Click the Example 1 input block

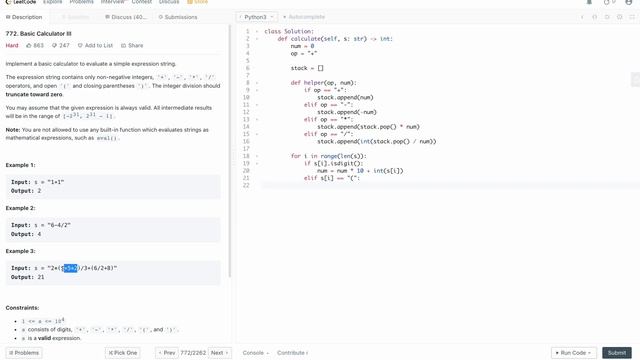coord(113,187)
